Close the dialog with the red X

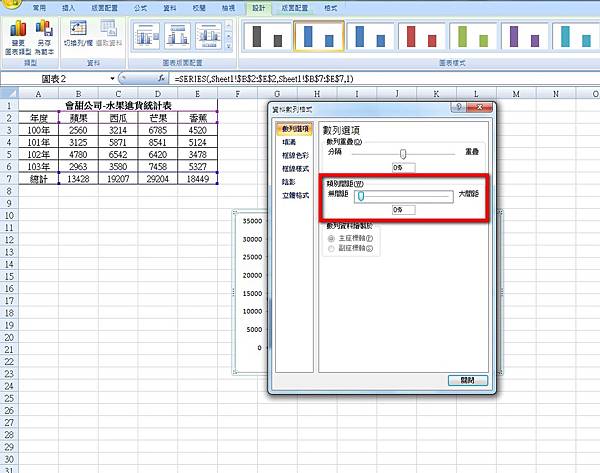(x=479, y=107)
